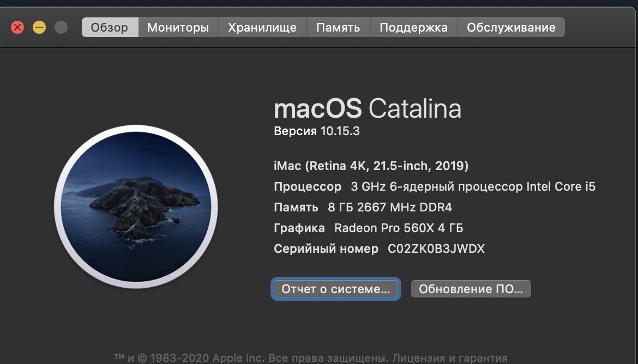Click the macOS Catalina title
This screenshot has height=364, width=638.
368,108
